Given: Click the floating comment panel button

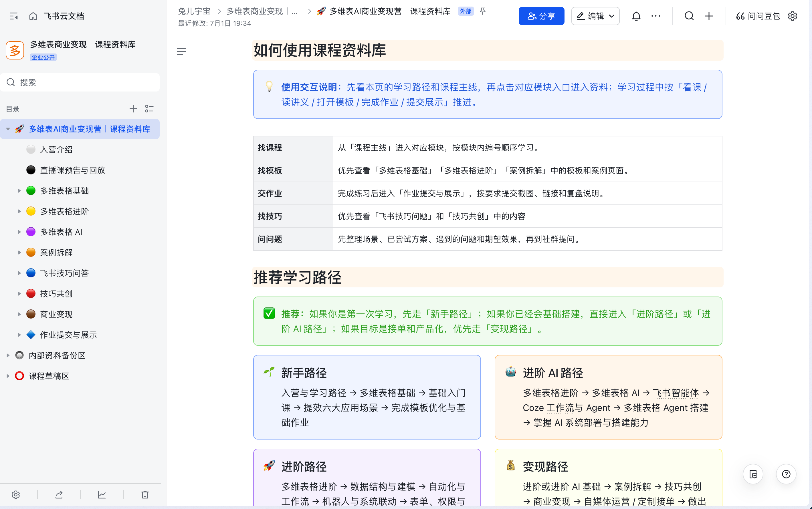Looking at the screenshot, I should point(753,474).
